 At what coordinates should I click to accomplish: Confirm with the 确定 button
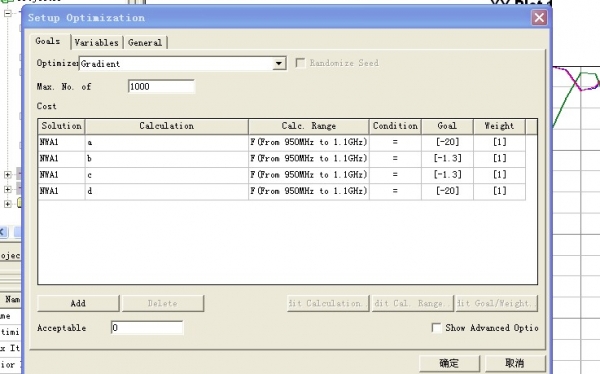449,363
